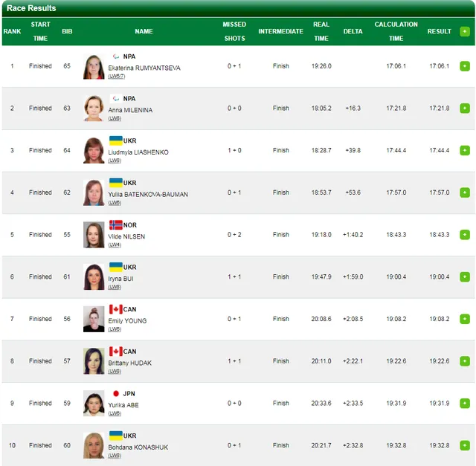Image resolution: width=476 pixels, height=466 pixels.
Task: Open Yuliia Batenkova-Bauman athlete photo
Action: 94,192
